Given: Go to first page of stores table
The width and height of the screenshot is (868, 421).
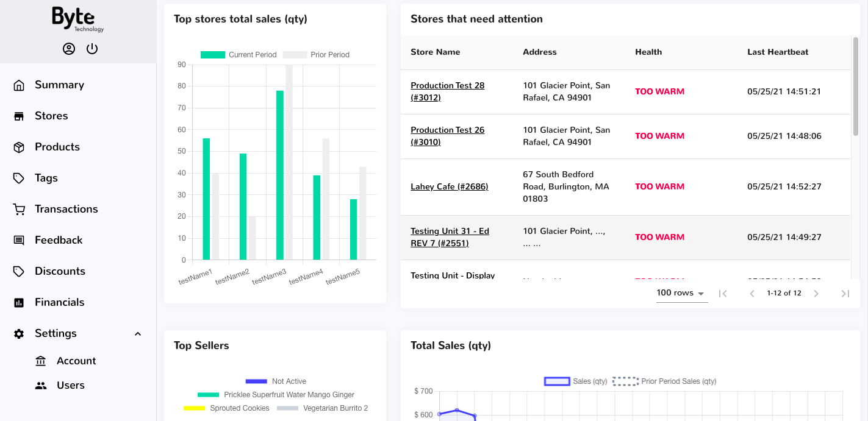Looking at the screenshot, I should click(723, 294).
